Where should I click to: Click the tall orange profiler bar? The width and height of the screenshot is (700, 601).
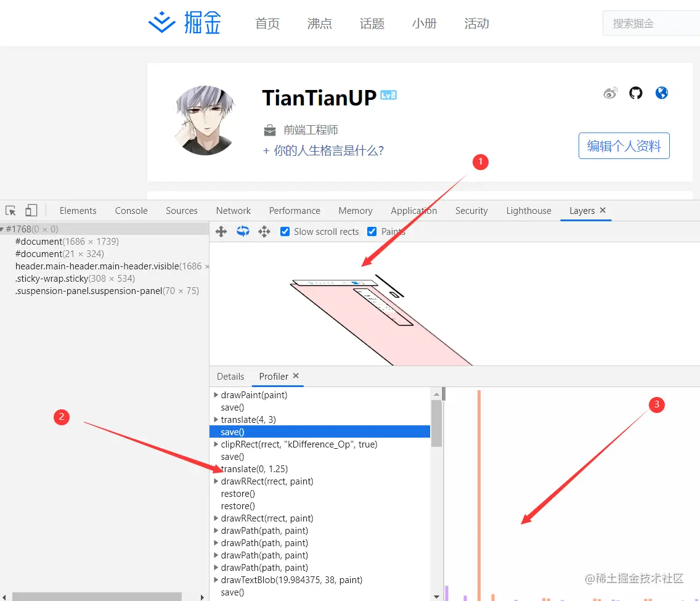479,495
